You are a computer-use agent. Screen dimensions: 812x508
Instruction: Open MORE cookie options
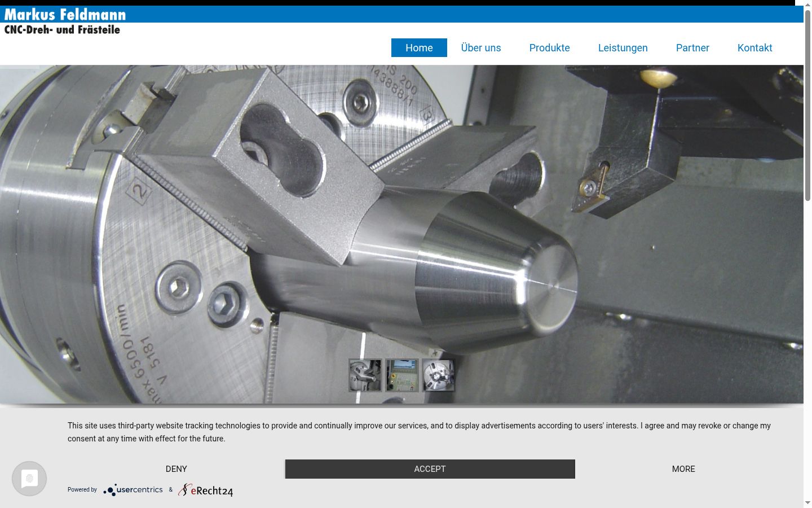pyautogui.click(x=683, y=469)
